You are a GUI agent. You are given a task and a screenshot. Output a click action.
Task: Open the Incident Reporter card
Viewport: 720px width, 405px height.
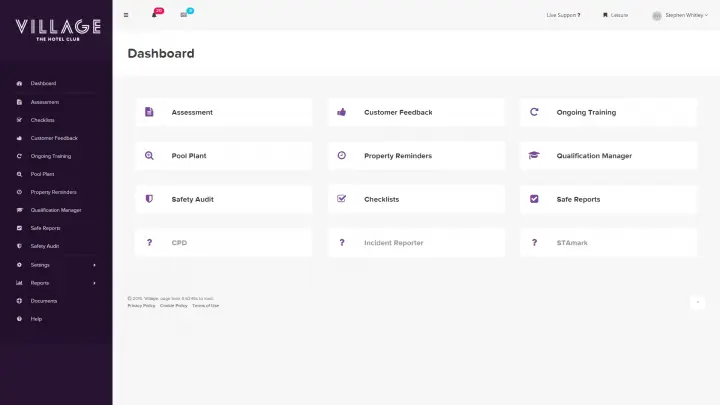point(416,242)
